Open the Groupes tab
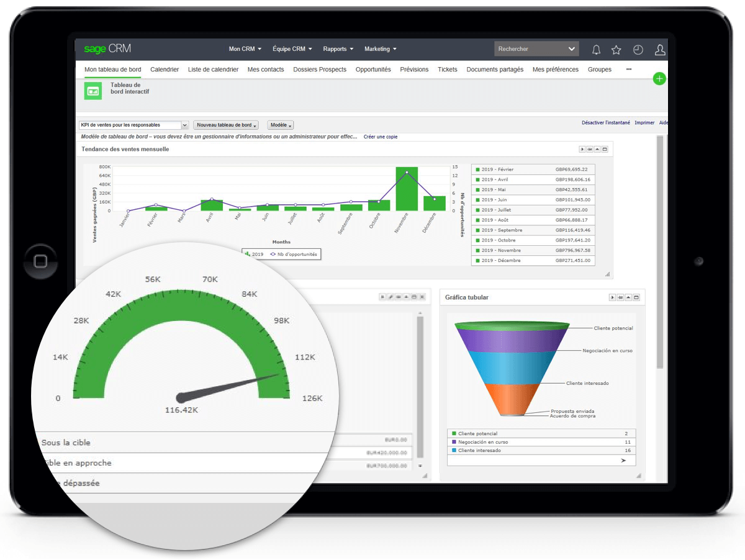 coord(600,70)
